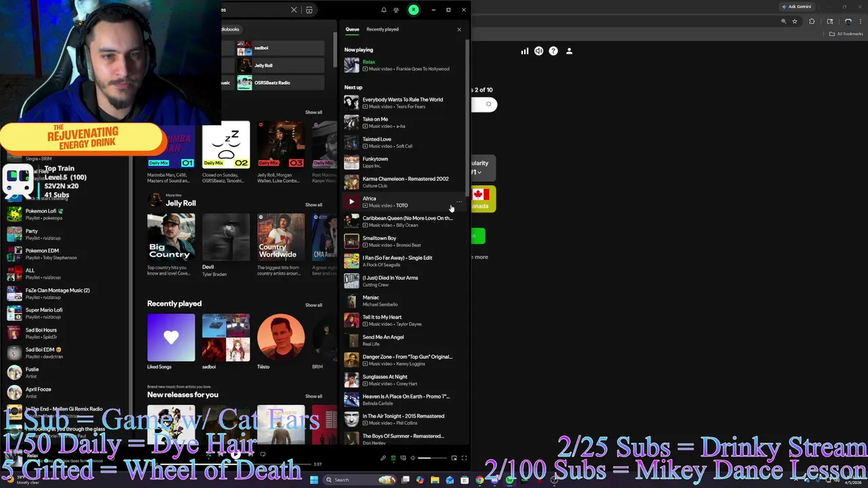Select the Queue tab
The width and height of the screenshot is (868, 488).
coord(352,29)
